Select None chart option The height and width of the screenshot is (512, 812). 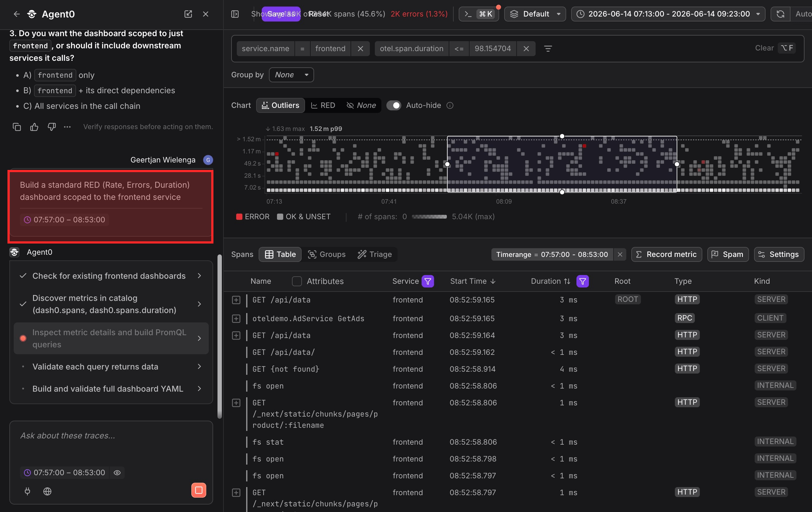(x=361, y=105)
